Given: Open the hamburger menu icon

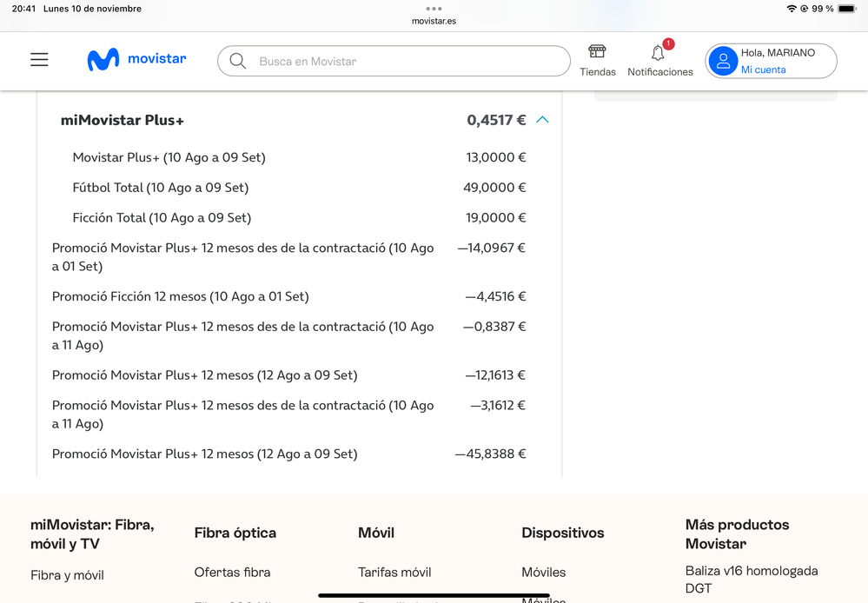Looking at the screenshot, I should point(39,60).
